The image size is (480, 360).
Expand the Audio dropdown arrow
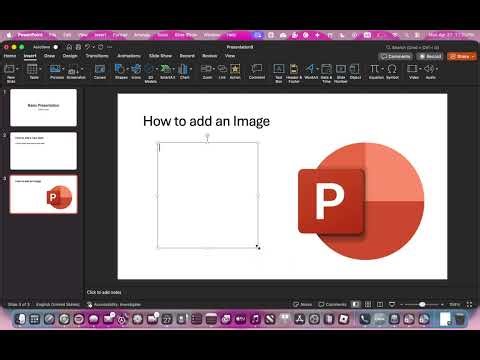437,69
